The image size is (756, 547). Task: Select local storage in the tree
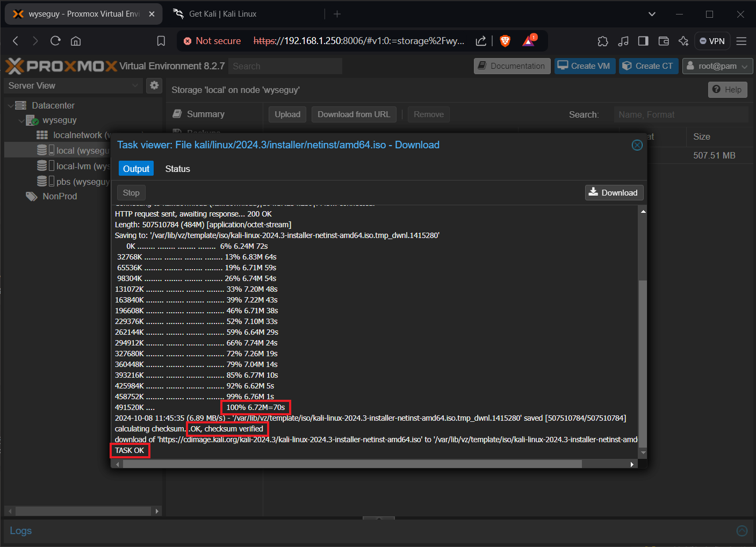(83, 151)
